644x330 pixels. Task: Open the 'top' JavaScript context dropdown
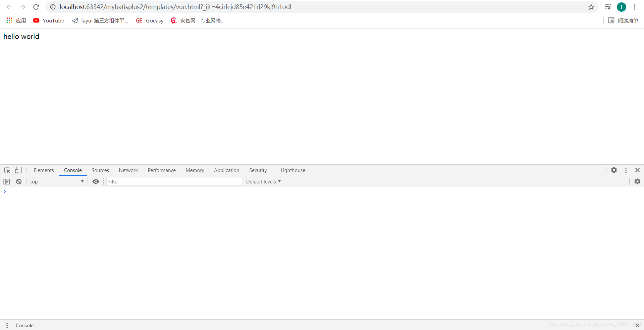(x=57, y=181)
